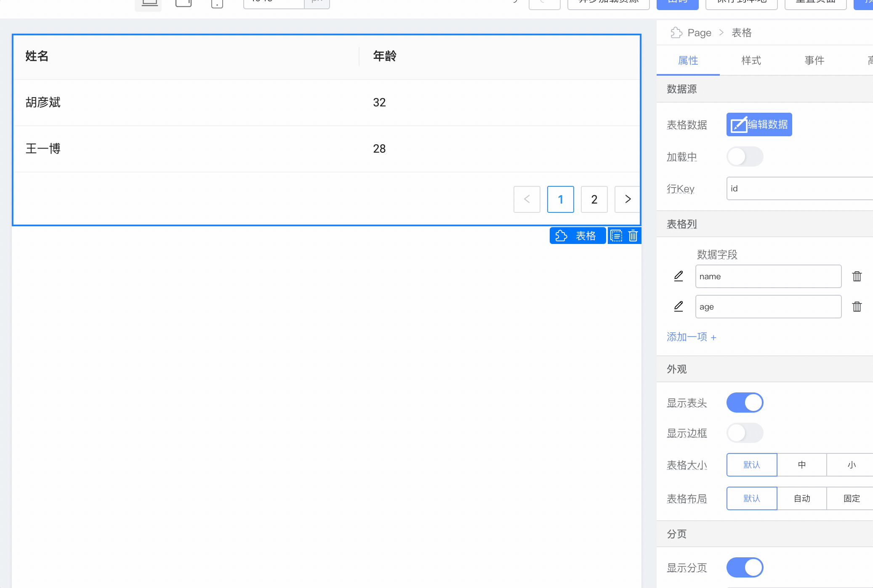Disable the 显示表头 header toggle
Image resolution: width=873 pixels, height=588 pixels.
click(x=745, y=403)
